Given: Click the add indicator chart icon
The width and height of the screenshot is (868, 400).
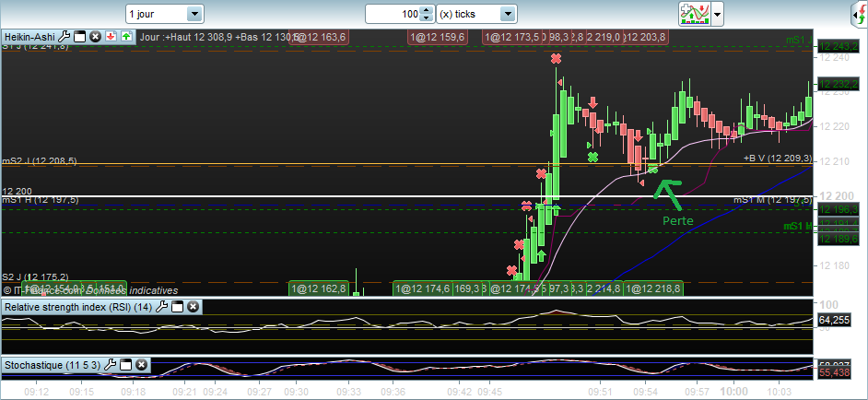Looking at the screenshot, I should (694, 13).
